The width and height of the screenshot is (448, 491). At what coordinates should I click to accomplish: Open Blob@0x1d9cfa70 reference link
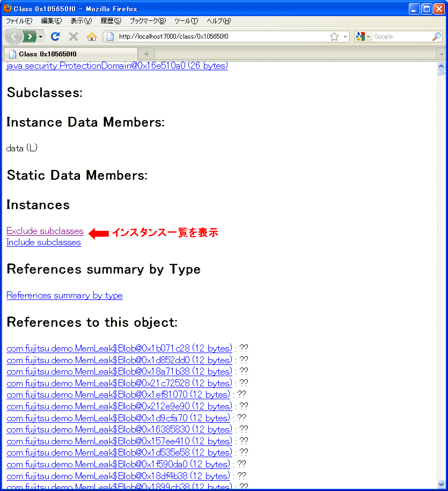click(x=119, y=417)
